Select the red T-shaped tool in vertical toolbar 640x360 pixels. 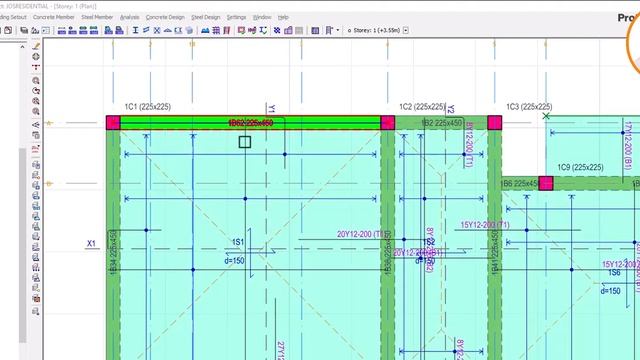pos(36,67)
